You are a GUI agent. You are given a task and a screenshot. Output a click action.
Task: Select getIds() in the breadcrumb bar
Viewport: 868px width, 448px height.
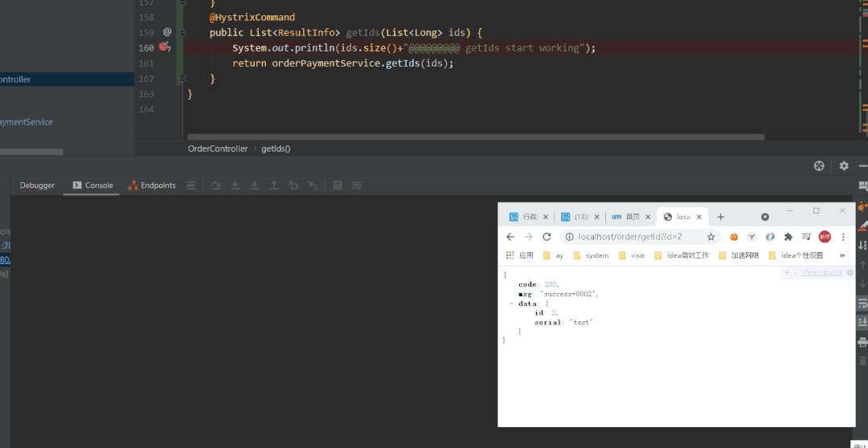point(276,149)
